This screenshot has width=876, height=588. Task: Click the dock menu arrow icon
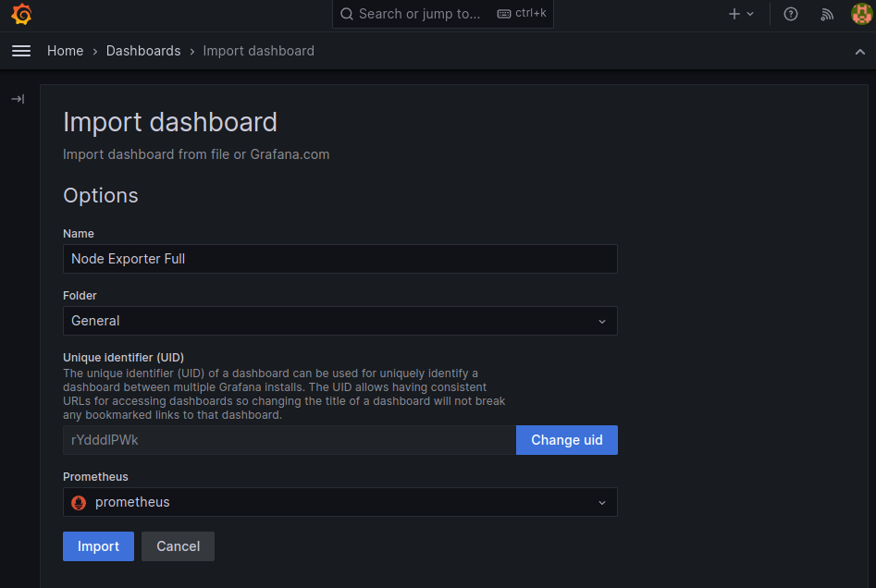[18, 99]
